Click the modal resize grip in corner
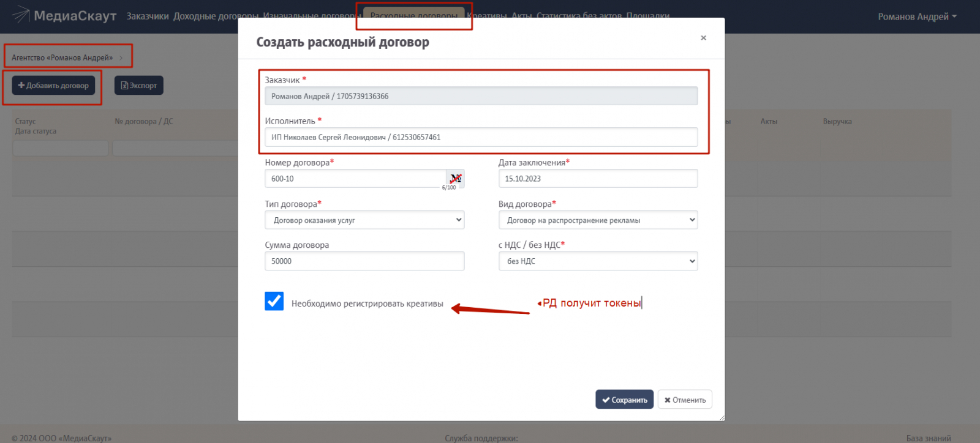The image size is (980, 443). pos(722,418)
